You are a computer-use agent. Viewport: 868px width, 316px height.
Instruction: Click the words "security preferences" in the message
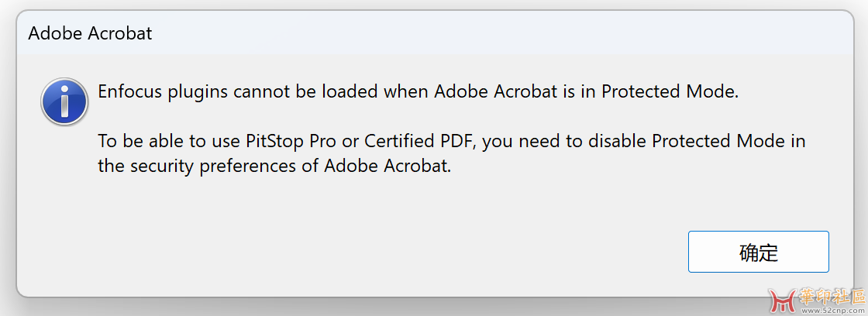[x=215, y=166]
